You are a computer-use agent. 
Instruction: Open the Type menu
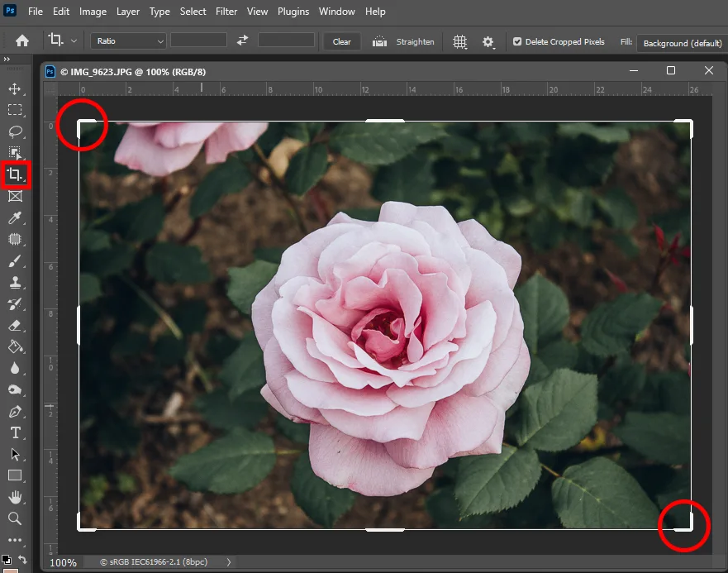click(x=159, y=12)
